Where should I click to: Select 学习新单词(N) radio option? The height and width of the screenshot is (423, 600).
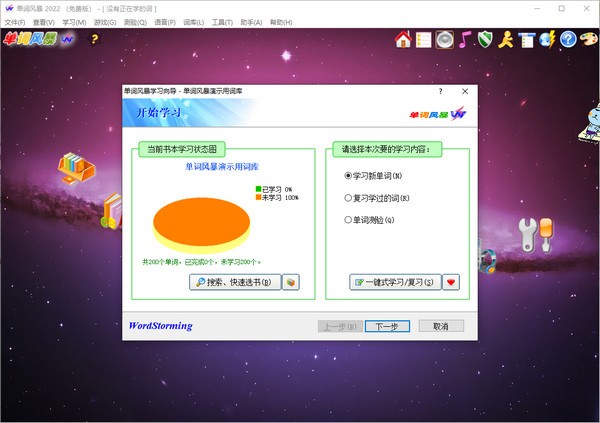tap(373, 176)
